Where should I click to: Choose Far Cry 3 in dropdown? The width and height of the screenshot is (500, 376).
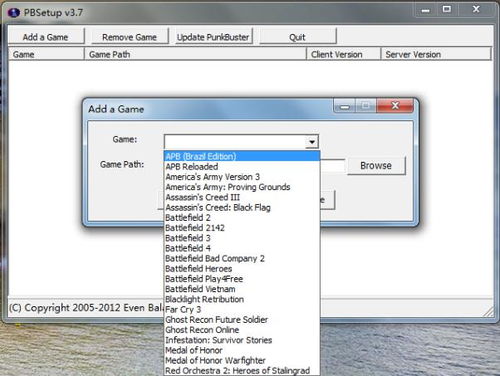click(x=242, y=309)
